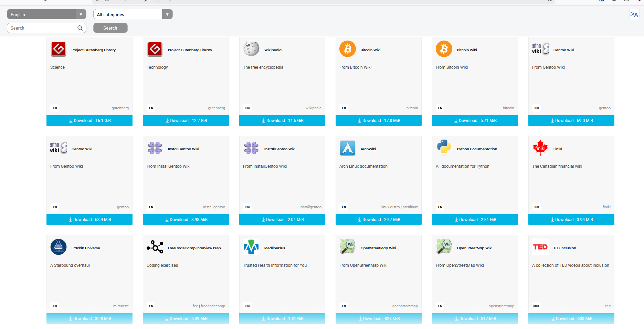Click the Finiki card title
The image size is (644, 329).
[x=558, y=149]
